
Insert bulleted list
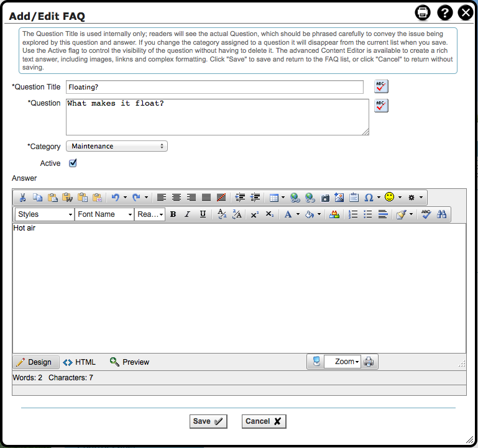367,214
